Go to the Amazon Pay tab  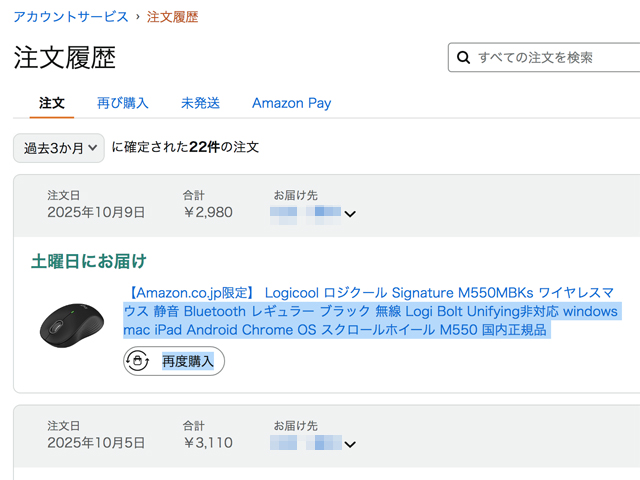tap(291, 103)
